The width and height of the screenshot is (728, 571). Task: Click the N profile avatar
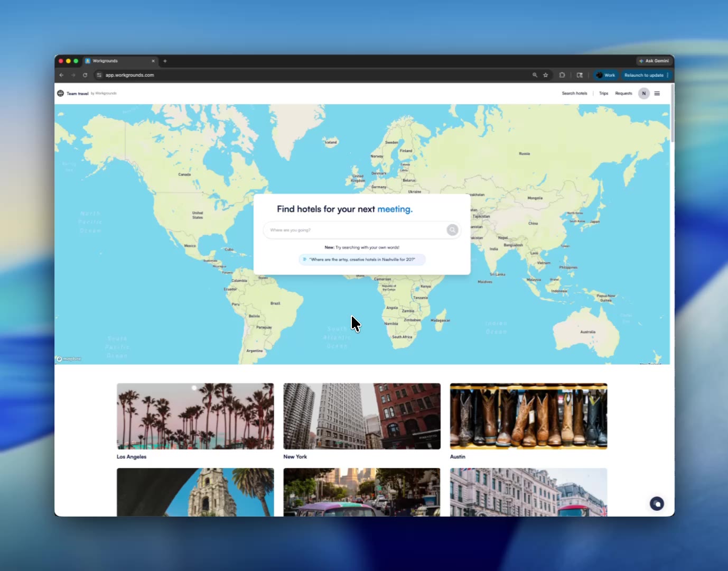643,93
